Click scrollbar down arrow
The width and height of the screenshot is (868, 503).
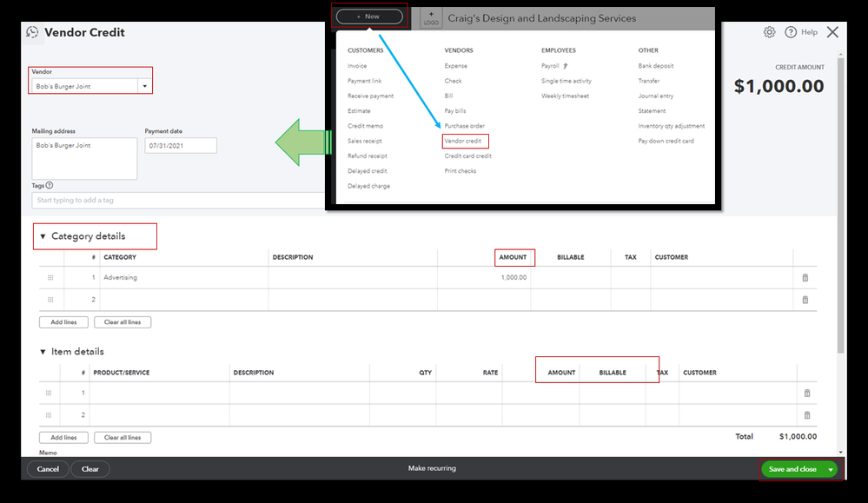point(840,452)
